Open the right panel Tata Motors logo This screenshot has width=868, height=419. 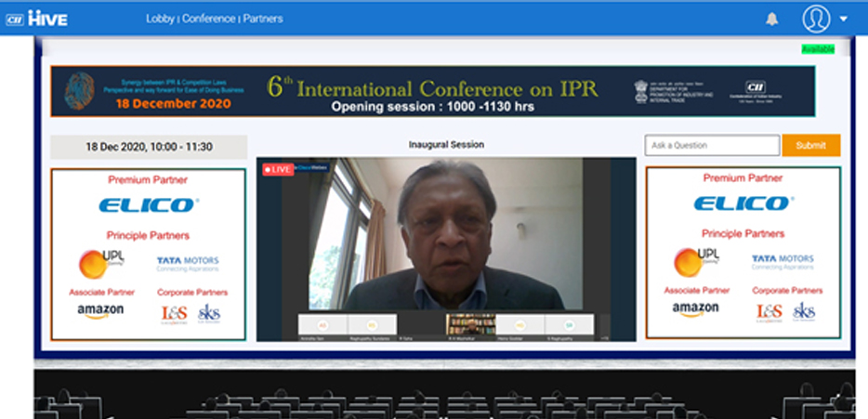pyautogui.click(x=783, y=262)
